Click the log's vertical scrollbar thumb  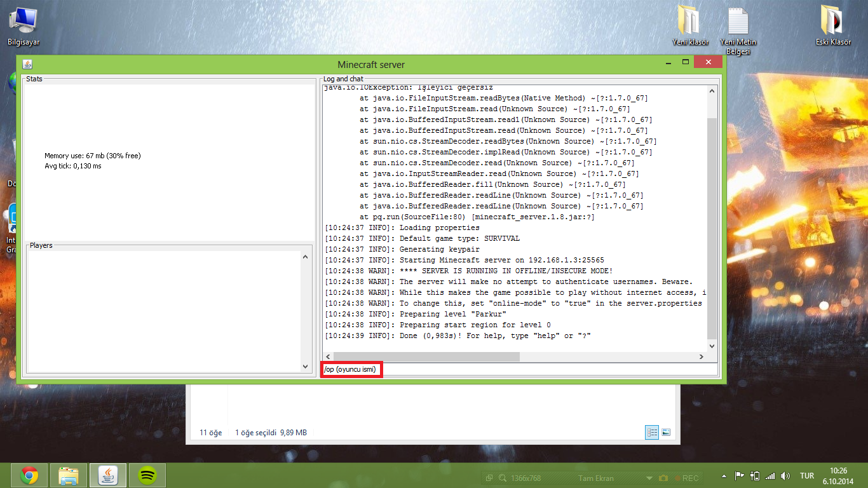712,229
